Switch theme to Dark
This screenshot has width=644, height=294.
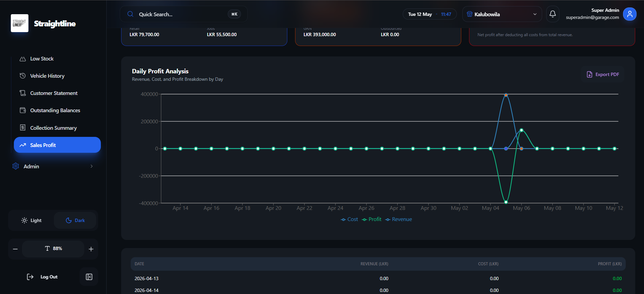click(75, 220)
